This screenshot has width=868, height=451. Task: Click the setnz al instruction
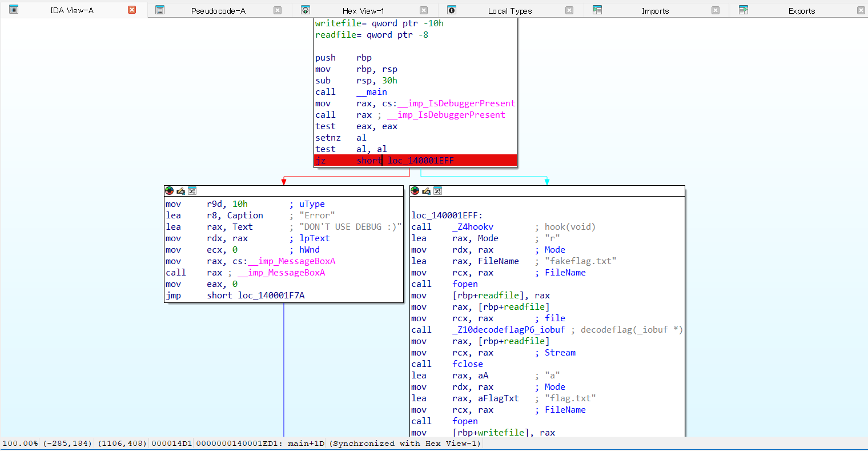pyautogui.click(x=341, y=138)
